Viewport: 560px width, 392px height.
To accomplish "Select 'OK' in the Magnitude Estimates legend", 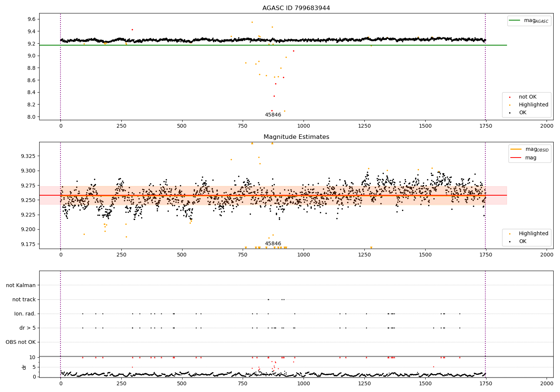I will tap(523, 242).
